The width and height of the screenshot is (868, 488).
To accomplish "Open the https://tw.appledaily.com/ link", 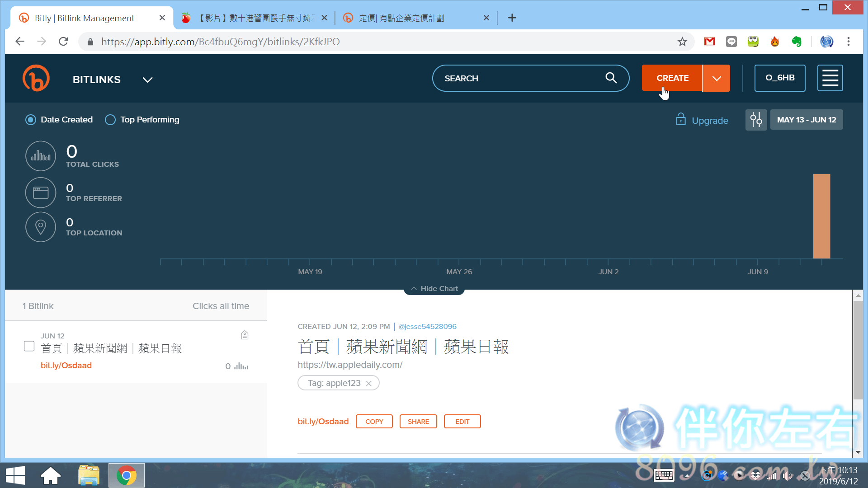I will click(350, 365).
